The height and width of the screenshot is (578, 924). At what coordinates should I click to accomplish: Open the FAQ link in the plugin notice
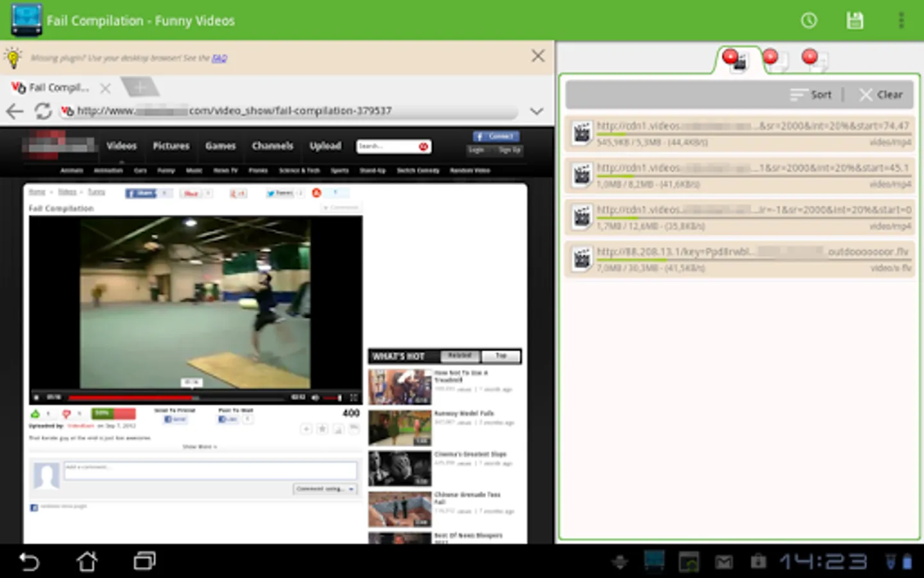click(x=220, y=58)
